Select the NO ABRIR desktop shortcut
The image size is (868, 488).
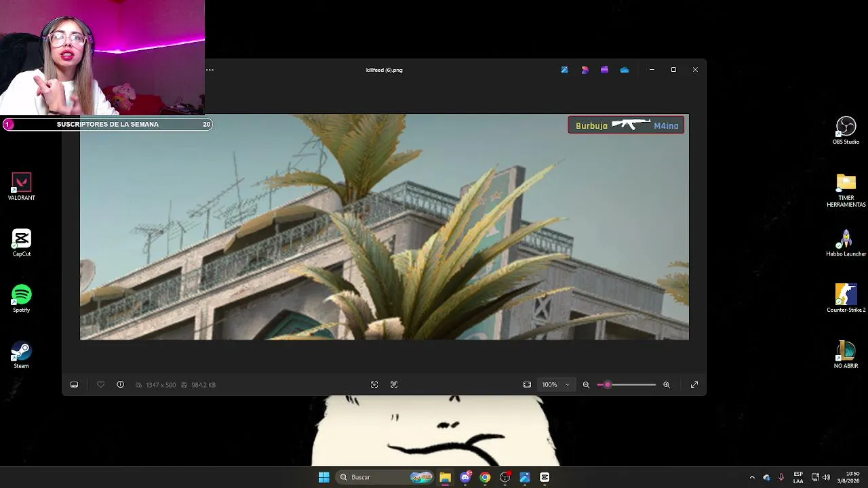846,355
